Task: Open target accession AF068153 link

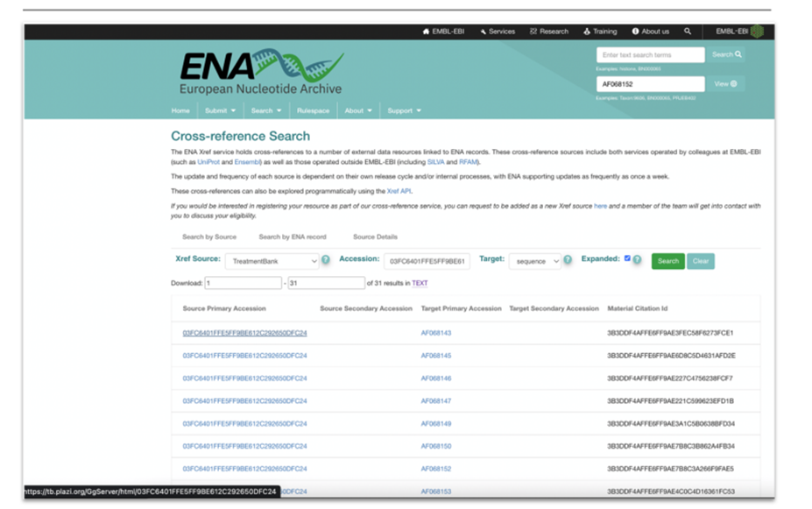Action: [436, 491]
